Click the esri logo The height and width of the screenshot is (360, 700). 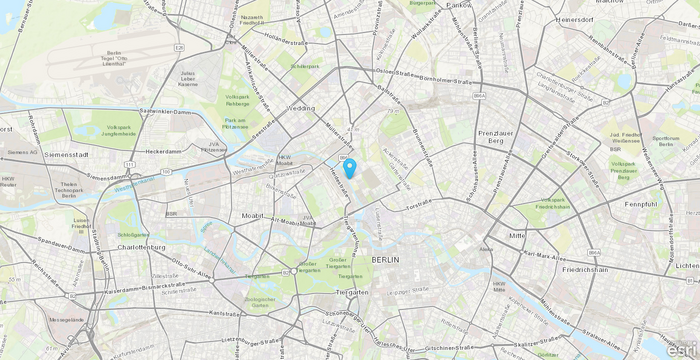tap(681, 349)
